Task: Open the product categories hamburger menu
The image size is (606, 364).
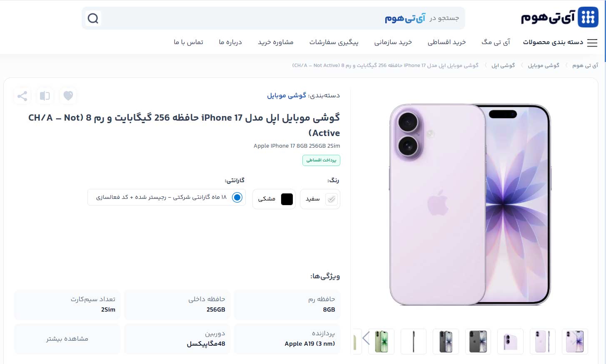Action: (x=592, y=42)
